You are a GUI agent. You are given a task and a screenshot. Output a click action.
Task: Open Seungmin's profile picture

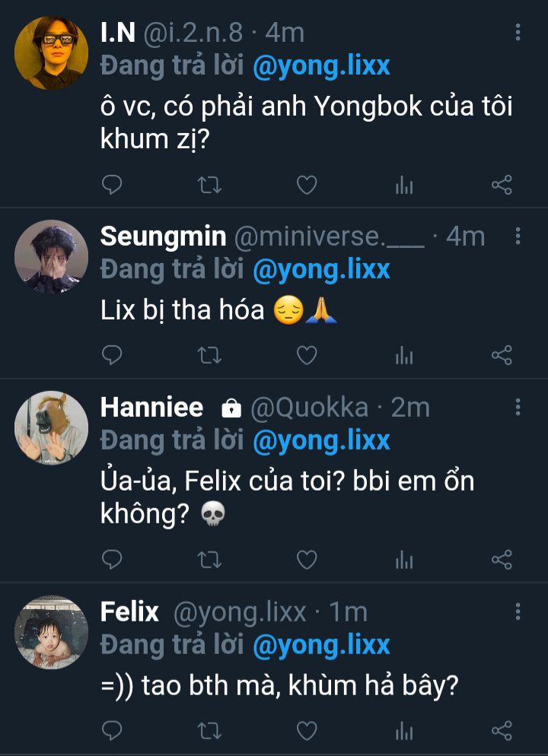pyautogui.click(x=51, y=257)
